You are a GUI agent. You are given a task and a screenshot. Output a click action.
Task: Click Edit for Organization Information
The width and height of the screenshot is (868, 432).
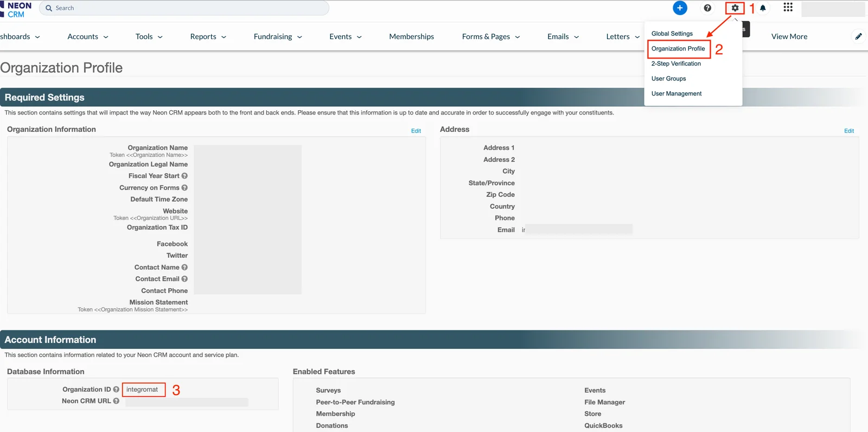point(416,131)
